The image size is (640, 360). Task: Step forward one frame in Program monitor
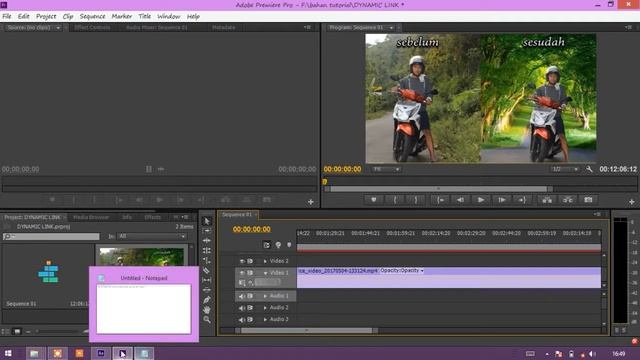tap(502, 200)
